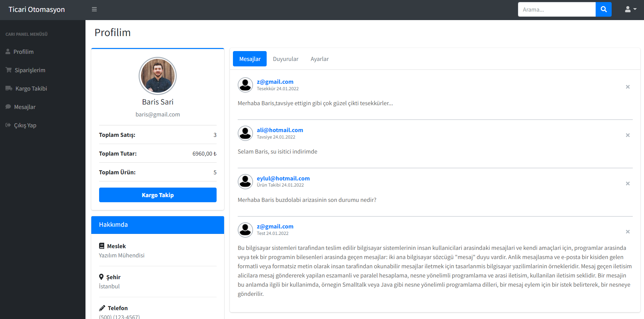Click eylul@hotmail.com's avatar icon
This screenshot has width=644, height=319.
pos(245,181)
